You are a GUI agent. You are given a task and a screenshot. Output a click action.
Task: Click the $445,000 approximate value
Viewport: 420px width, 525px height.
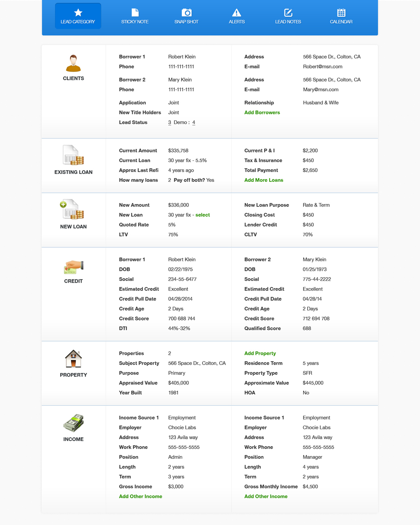click(313, 383)
